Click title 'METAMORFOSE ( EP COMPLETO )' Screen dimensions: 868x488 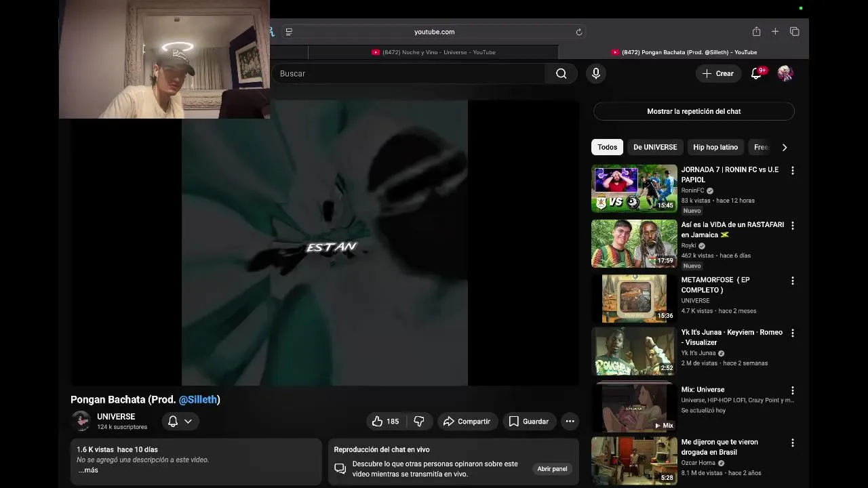click(x=715, y=285)
